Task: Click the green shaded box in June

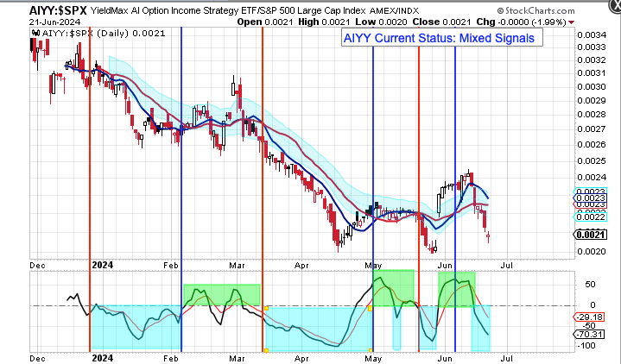Action: (x=456, y=289)
